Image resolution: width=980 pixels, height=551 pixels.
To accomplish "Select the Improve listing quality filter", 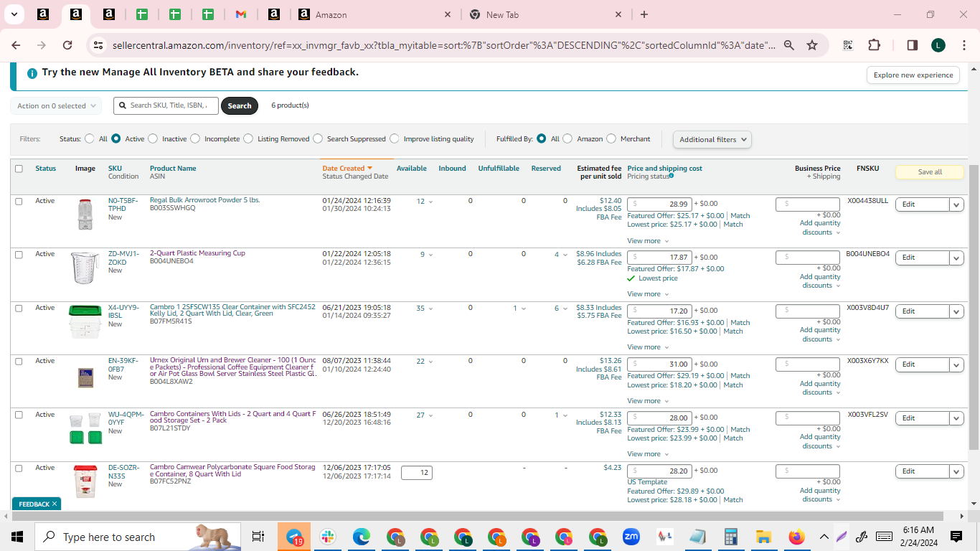I will pos(394,138).
